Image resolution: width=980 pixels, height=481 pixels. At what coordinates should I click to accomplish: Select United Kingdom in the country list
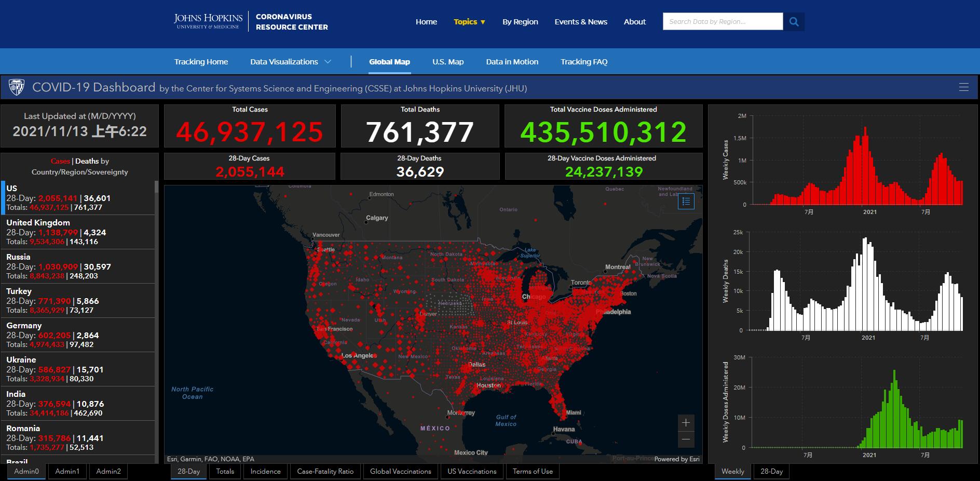tap(78, 232)
